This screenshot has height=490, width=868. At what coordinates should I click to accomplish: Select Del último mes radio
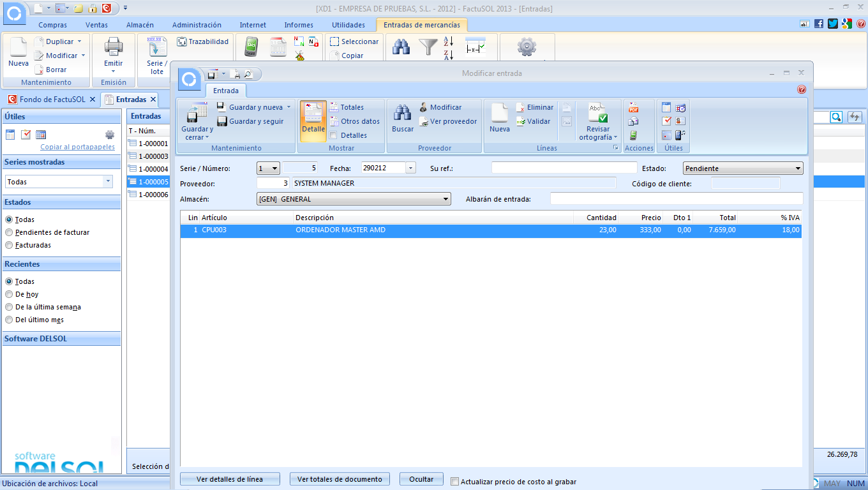9,320
